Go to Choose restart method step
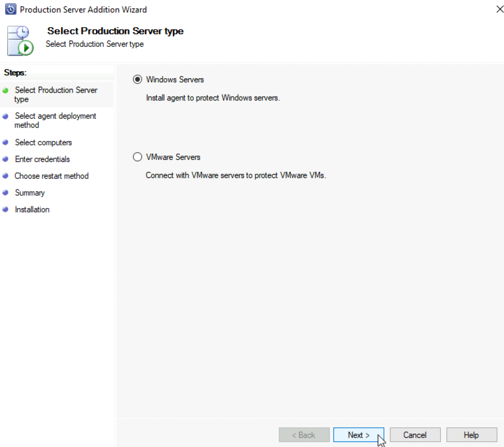This screenshot has width=504, height=447. [x=51, y=176]
